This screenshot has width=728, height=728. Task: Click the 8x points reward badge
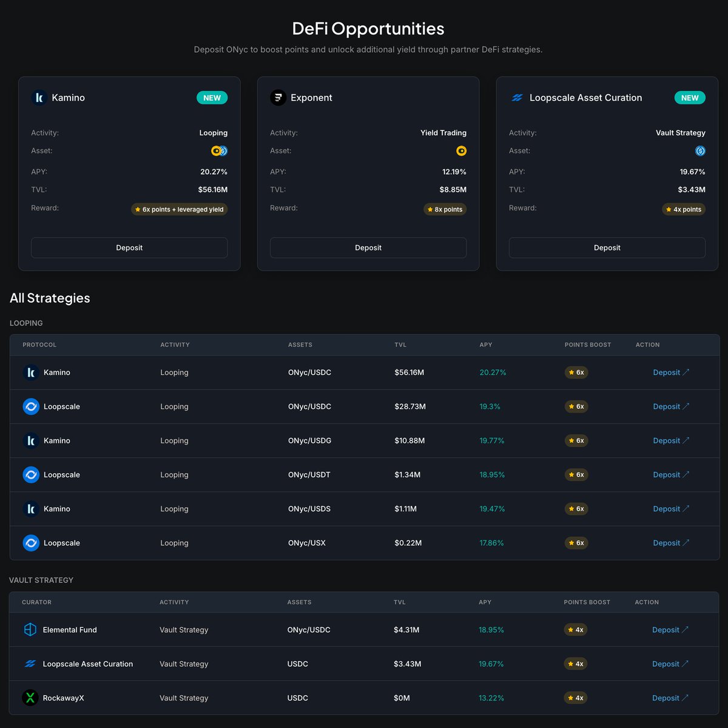(x=445, y=209)
